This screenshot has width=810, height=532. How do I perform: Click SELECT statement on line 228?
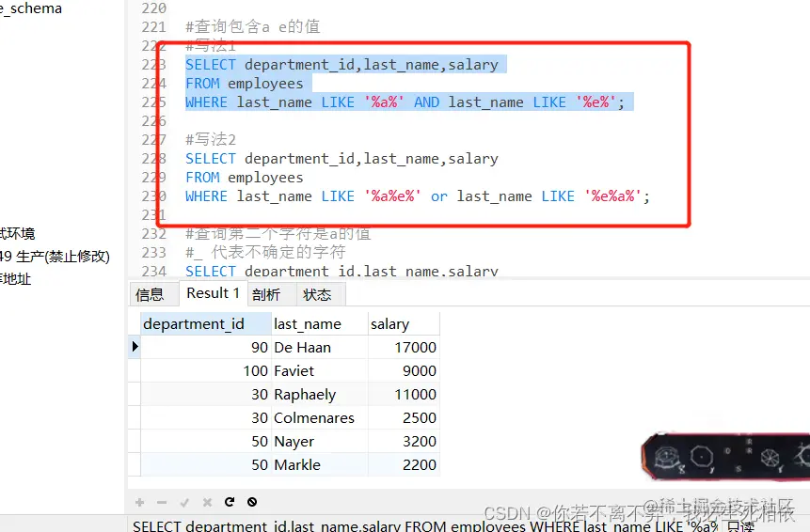pos(342,159)
